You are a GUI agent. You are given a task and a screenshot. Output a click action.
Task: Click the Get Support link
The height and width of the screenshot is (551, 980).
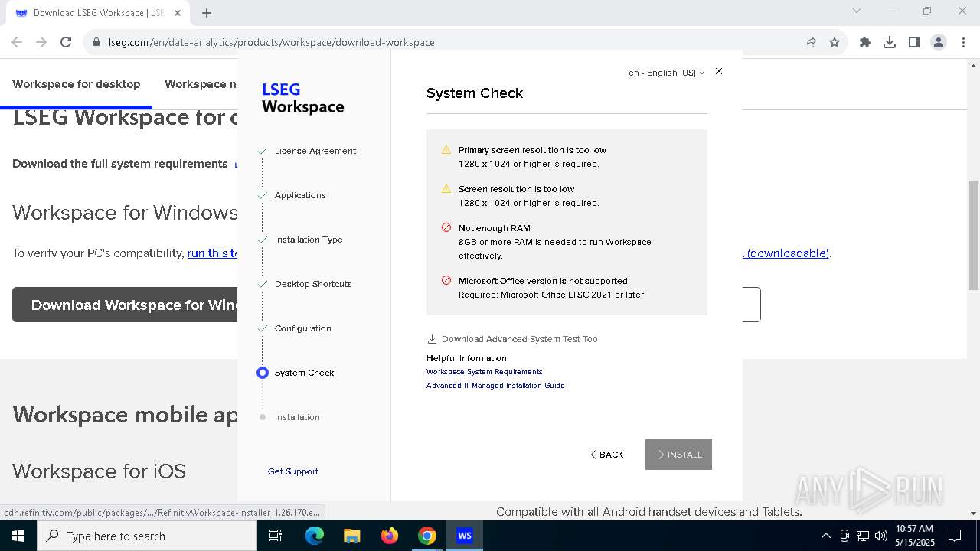(293, 471)
